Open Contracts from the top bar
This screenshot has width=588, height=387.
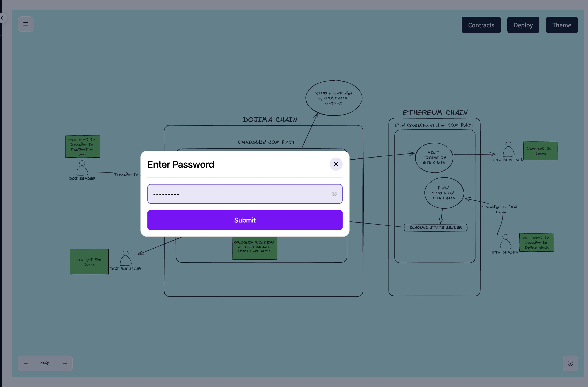481,25
